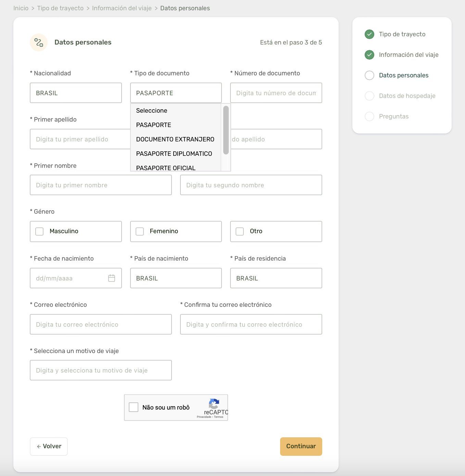Open the País de residencia dropdown
Image resolution: width=465 pixels, height=476 pixels.
click(x=276, y=278)
